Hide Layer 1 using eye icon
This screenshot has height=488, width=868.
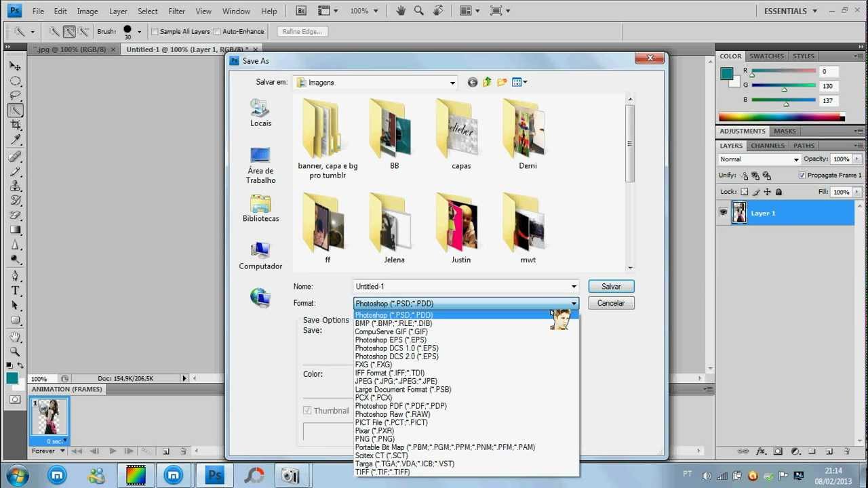pyautogui.click(x=724, y=213)
